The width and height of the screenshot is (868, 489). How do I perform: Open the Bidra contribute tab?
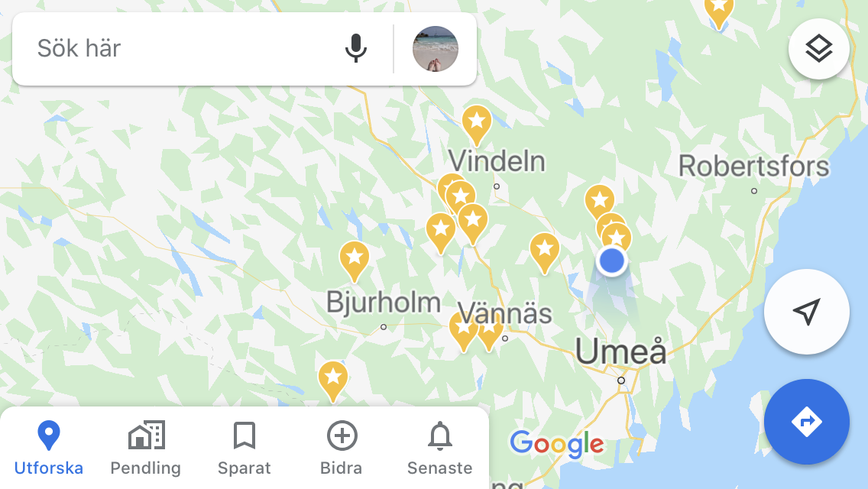pyautogui.click(x=342, y=448)
